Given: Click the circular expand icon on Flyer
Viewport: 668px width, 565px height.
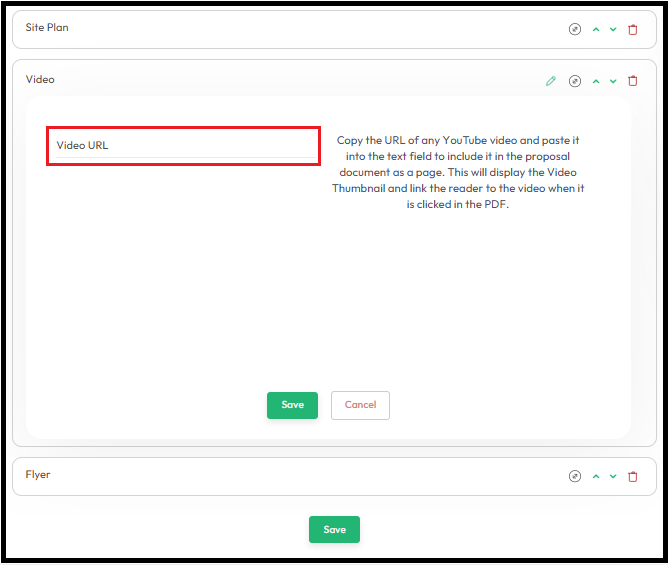Looking at the screenshot, I should pos(574,477).
